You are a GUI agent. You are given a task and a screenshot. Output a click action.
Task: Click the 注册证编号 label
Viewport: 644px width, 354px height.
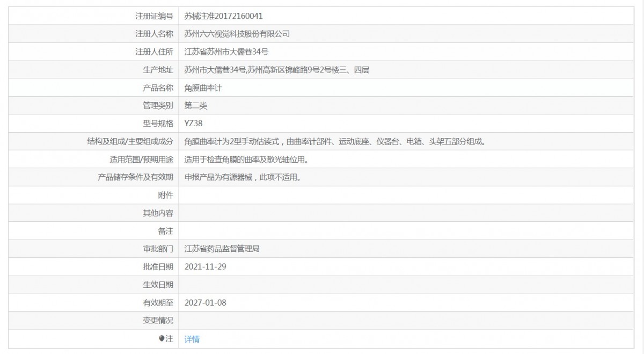(x=155, y=16)
